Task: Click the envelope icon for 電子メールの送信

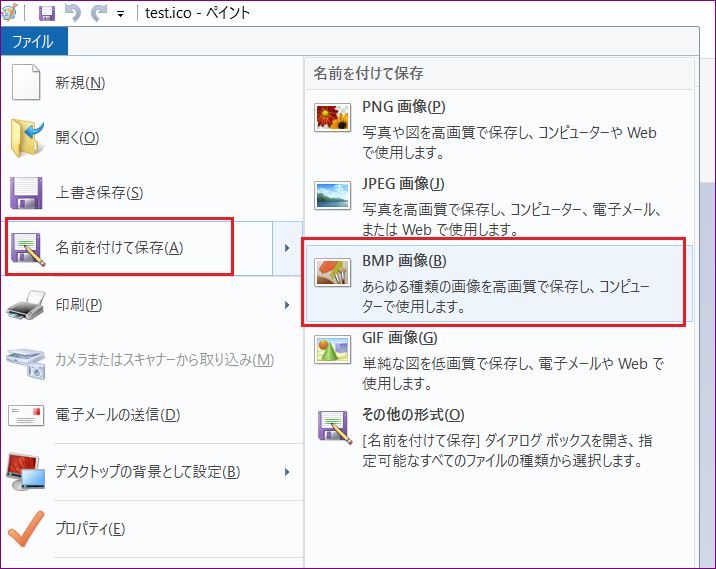Action: click(26, 415)
